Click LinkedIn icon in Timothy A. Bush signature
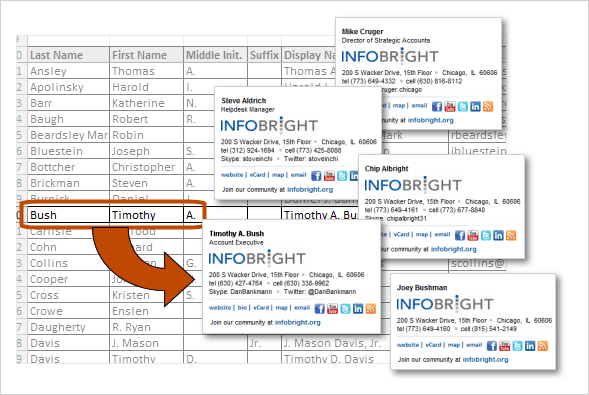Viewport: 589px width, 395px height. (x=358, y=309)
